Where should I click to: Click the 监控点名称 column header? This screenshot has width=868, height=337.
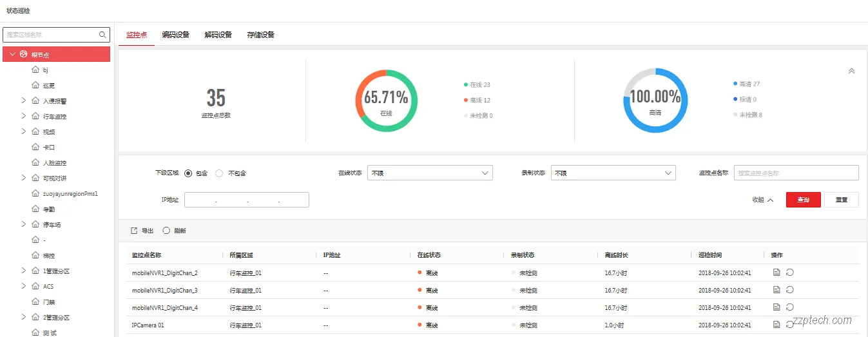point(146,255)
